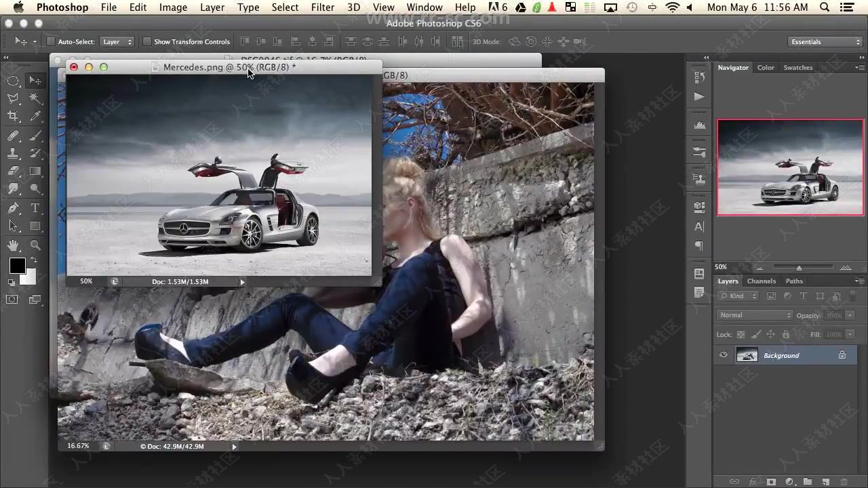The image size is (868, 488).
Task: Switch to the Swatches tab
Action: coord(797,68)
